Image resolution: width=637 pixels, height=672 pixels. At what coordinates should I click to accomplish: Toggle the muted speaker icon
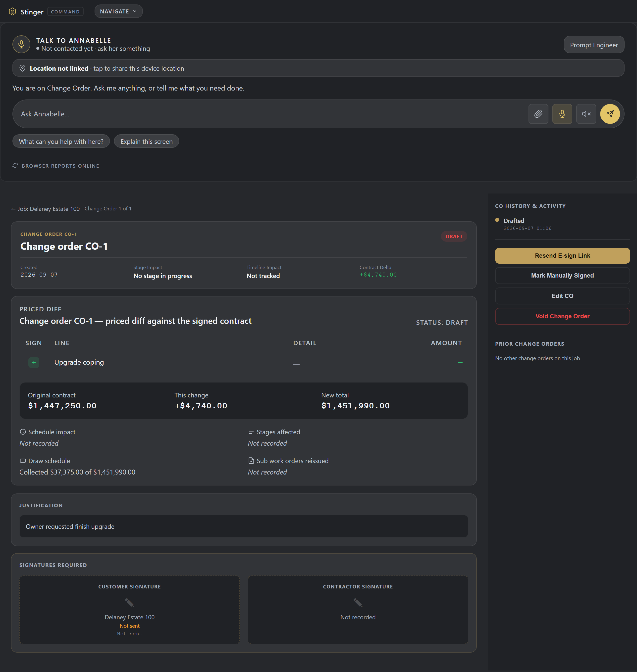point(586,114)
